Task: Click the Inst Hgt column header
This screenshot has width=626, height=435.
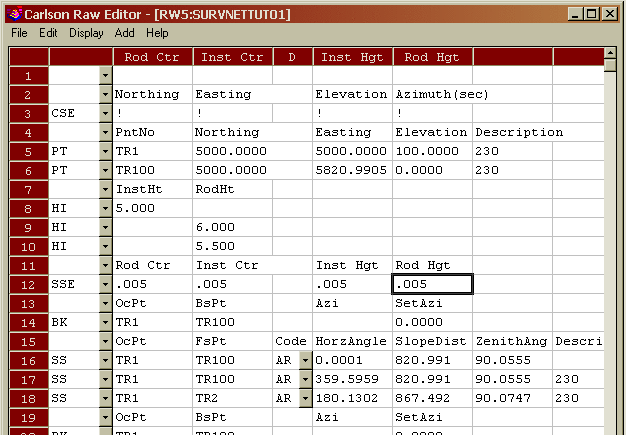Action: (353, 57)
